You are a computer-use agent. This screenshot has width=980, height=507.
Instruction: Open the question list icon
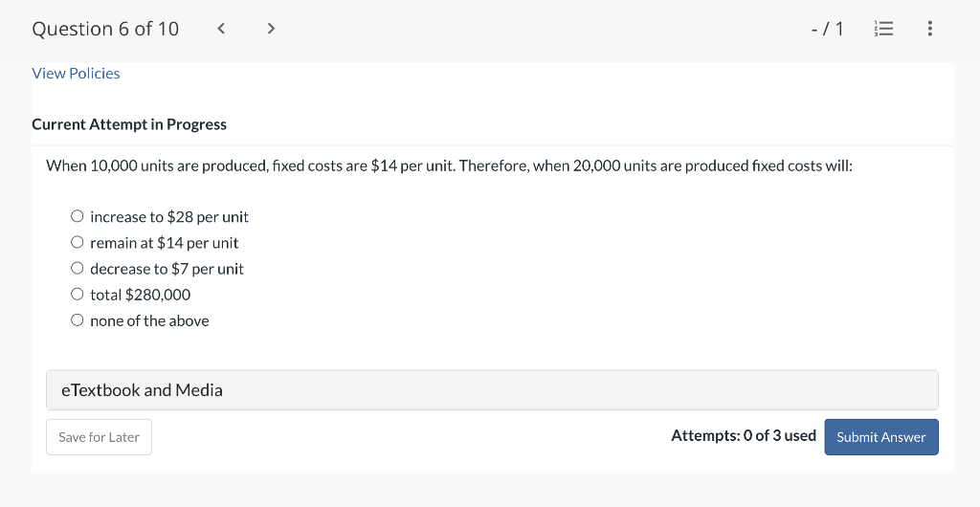(x=882, y=29)
